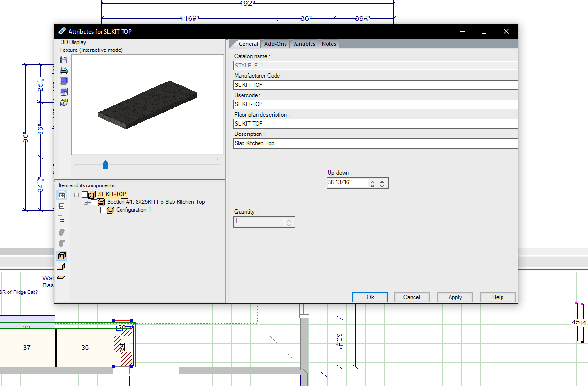Click the collapse-all minus icon beside component tree
Viewport: 588px width, 386px height.
click(x=62, y=206)
